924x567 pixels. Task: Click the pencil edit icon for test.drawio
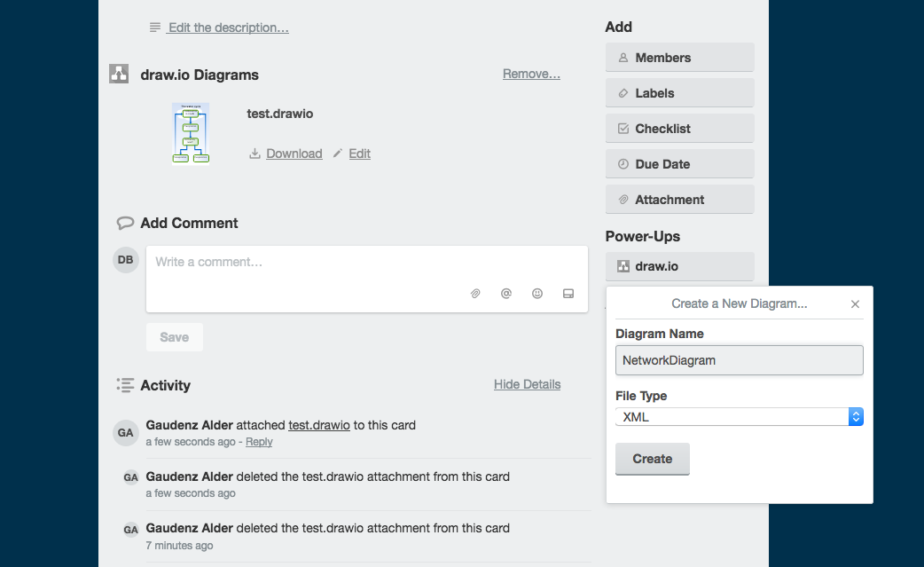click(337, 154)
